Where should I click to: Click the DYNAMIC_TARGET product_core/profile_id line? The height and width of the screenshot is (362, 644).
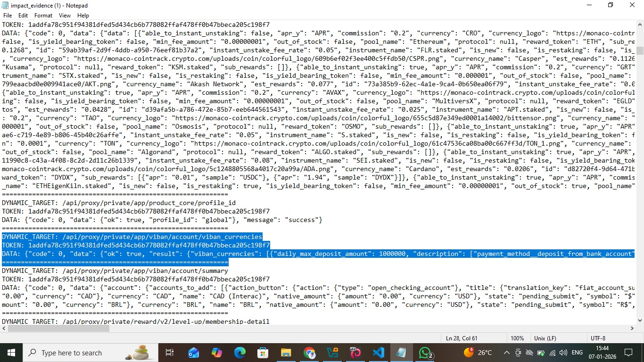[119, 203]
